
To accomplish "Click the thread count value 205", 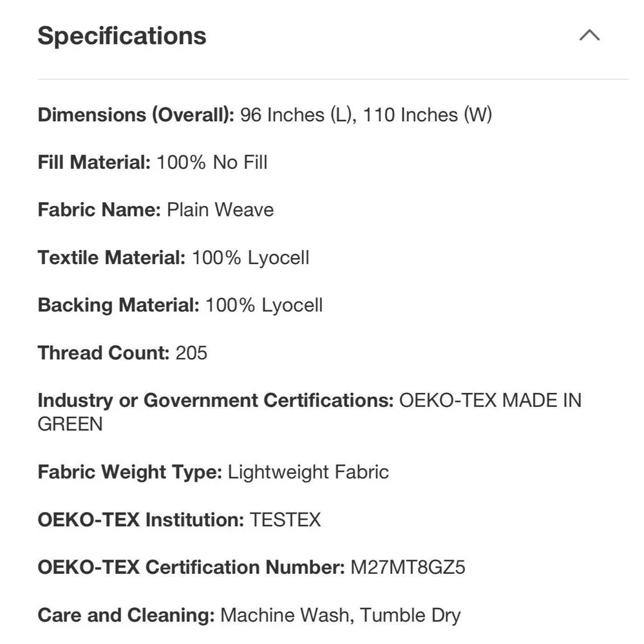I will pyautogui.click(x=191, y=353).
